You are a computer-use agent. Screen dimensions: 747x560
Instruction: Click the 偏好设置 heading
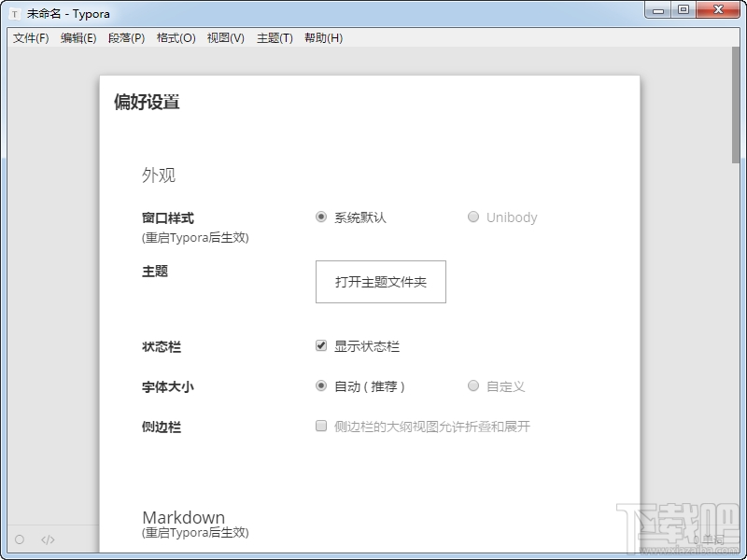coord(147,102)
